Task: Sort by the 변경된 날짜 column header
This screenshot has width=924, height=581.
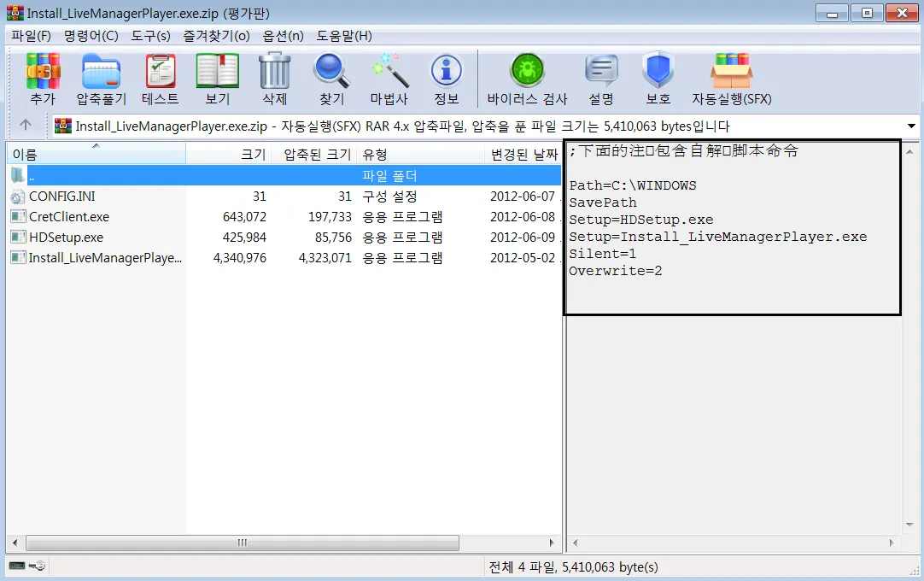Action: point(523,155)
